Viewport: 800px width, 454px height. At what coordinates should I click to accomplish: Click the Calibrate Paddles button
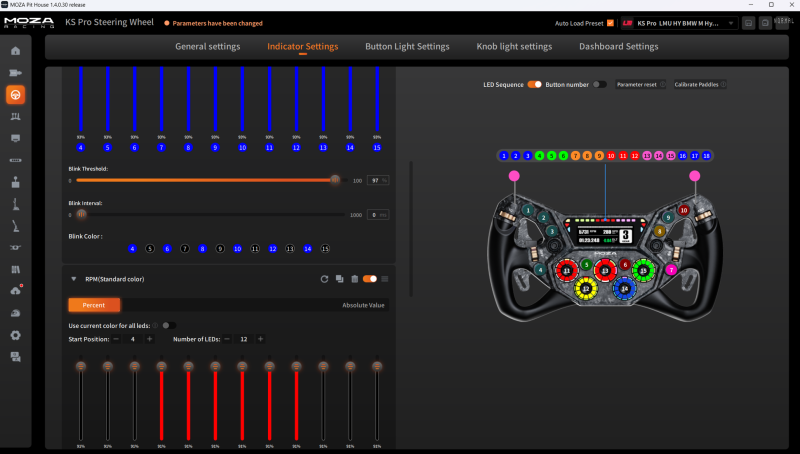click(x=699, y=85)
